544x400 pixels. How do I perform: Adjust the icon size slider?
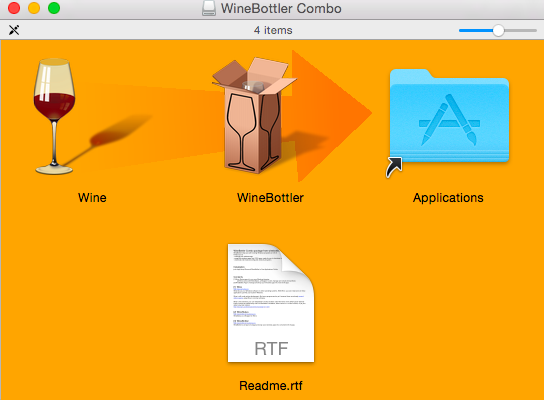498,31
